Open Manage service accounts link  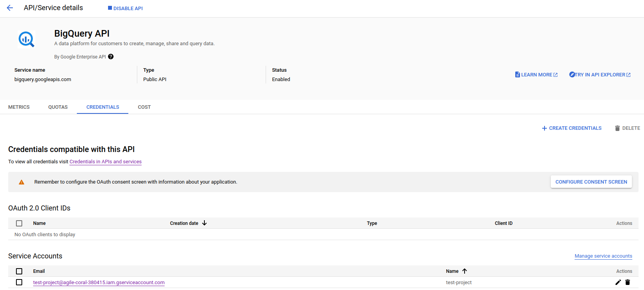click(603, 256)
